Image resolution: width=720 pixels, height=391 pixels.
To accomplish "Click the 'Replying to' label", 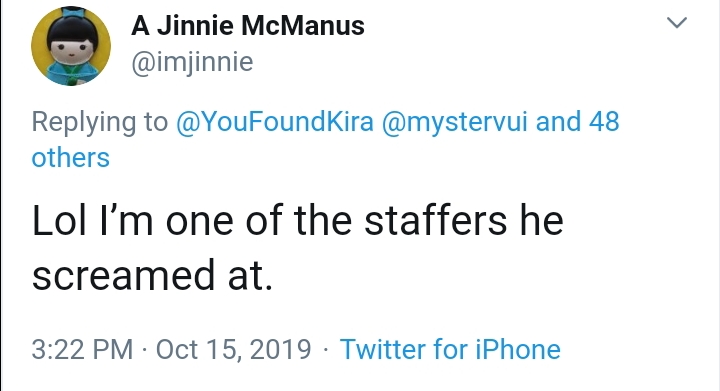I will (100, 122).
